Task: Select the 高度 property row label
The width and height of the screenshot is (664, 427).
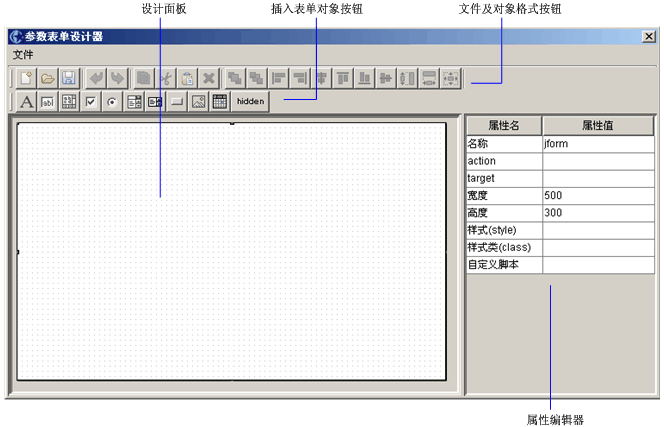Action: pos(504,213)
